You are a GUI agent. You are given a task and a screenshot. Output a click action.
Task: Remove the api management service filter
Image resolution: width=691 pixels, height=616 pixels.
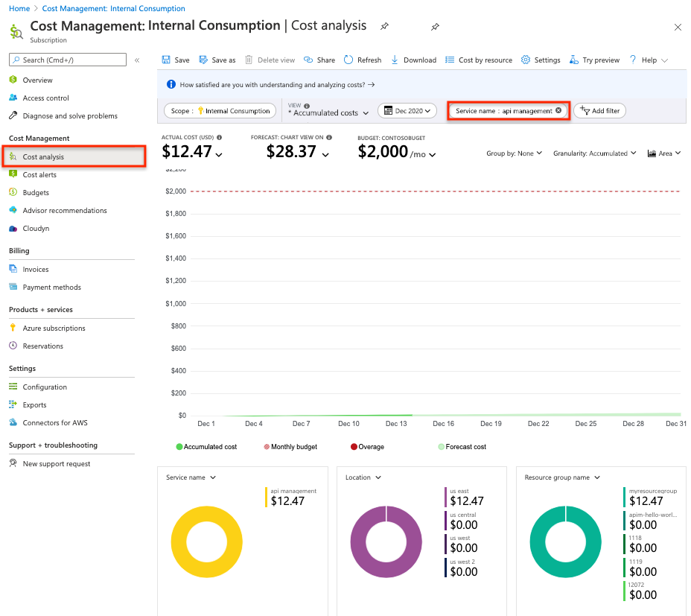pyautogui.click(x=558, y=111)
